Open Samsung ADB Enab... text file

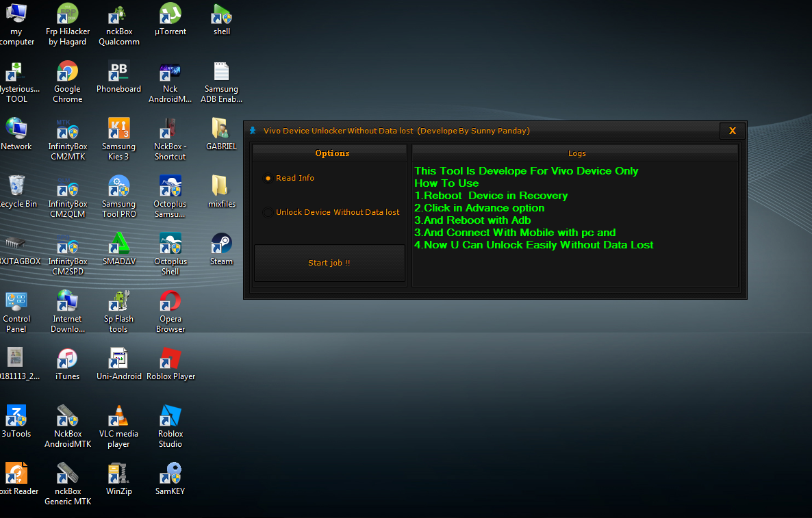tap(222, 81)
